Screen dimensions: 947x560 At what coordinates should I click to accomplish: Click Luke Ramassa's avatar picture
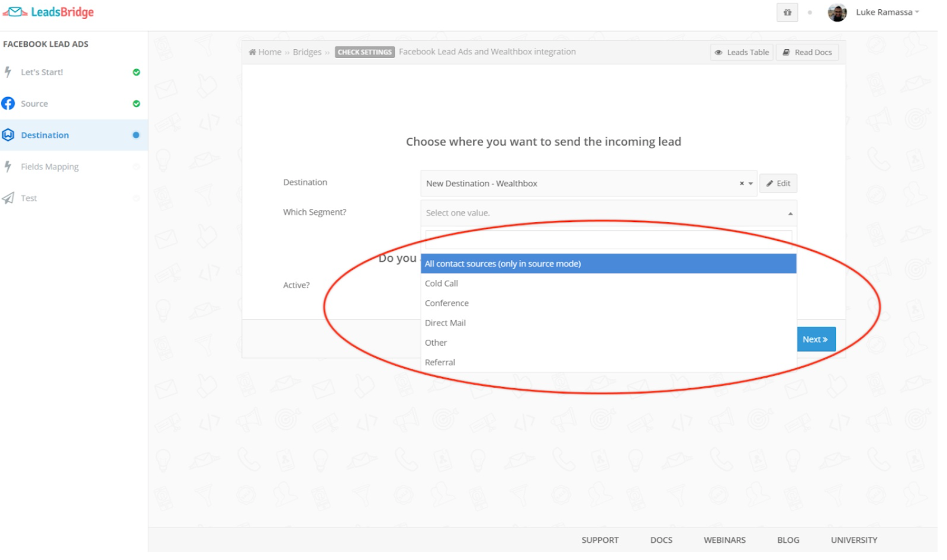[837, 12]
